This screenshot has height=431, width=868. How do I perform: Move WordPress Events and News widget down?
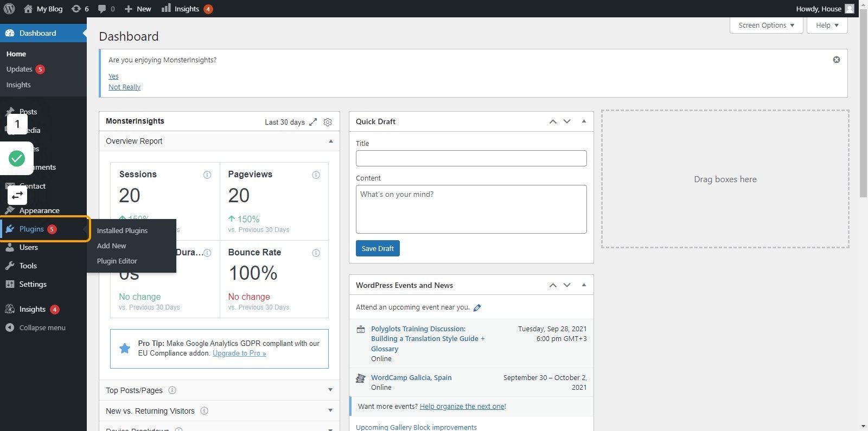[567, 285]
